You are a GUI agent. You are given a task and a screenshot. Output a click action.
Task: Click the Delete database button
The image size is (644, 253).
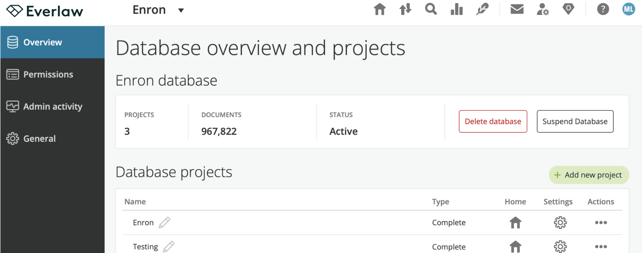coord(493,121)
